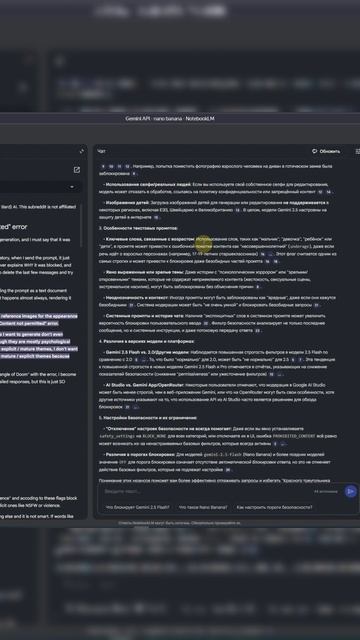Screen dimensions: 360x640
Task: Expand the source guide dropdown chevron
Action: [x=72, y=187]
